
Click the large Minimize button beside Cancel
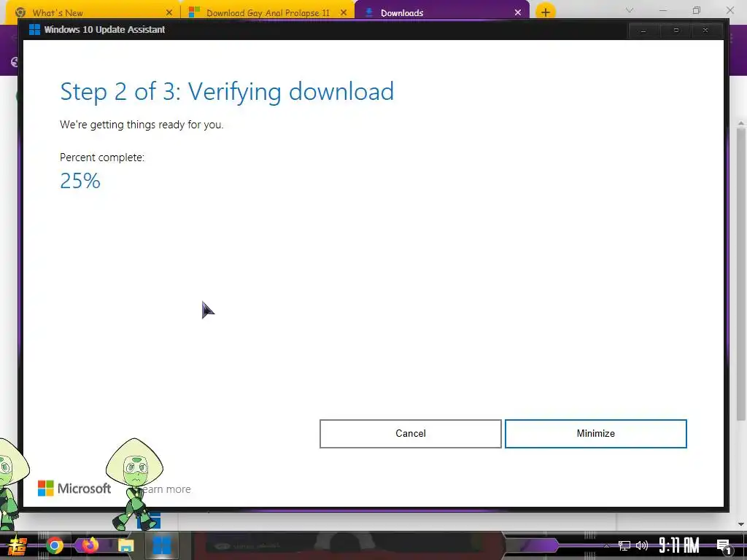pos(595,433)
